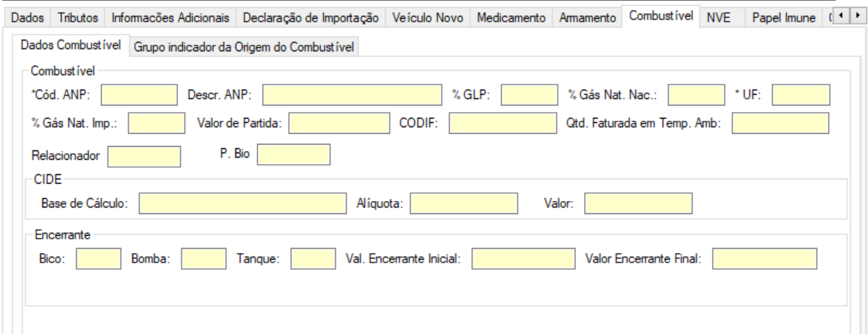
Task: Click the CODIF field
Action: pos(503,124)
